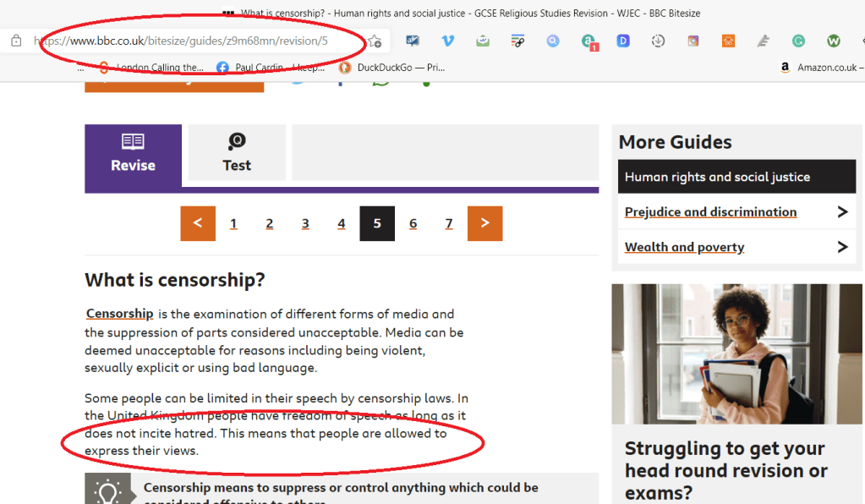Open the downloads clock-arrow extension icon
865x504 pixels.
pyautogui.click(x=658, y=41)
